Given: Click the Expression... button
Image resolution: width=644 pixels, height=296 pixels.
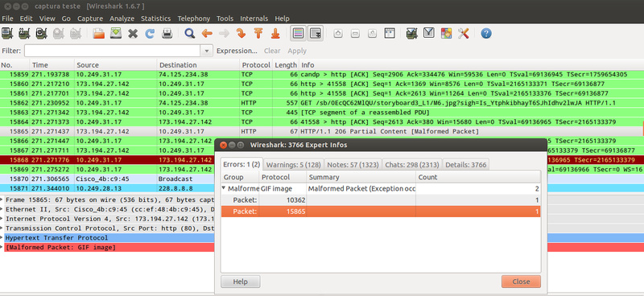Looking at the screenshot, I should (x=237, y=51).
